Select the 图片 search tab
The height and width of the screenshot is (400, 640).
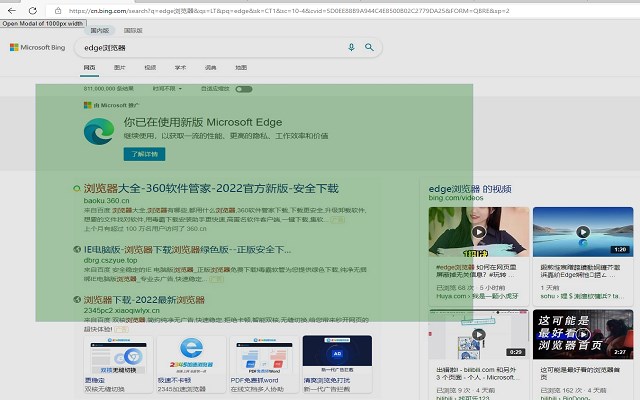click(120, 68)
